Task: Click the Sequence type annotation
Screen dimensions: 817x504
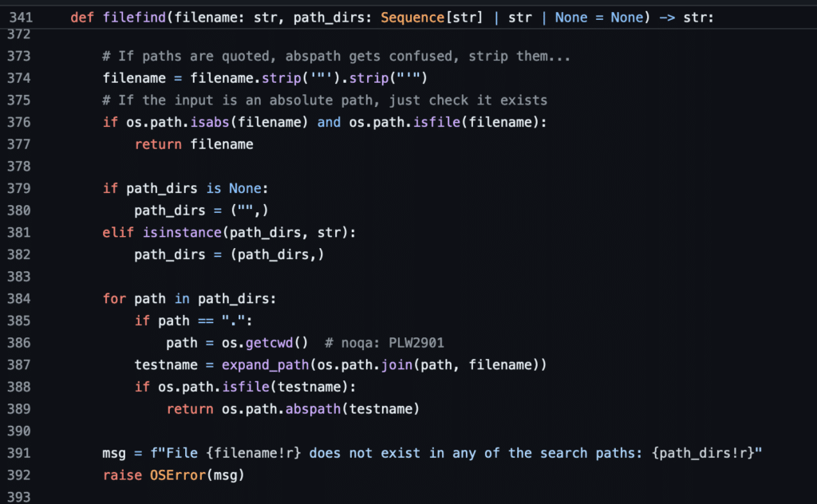Action: coord(412,17)
